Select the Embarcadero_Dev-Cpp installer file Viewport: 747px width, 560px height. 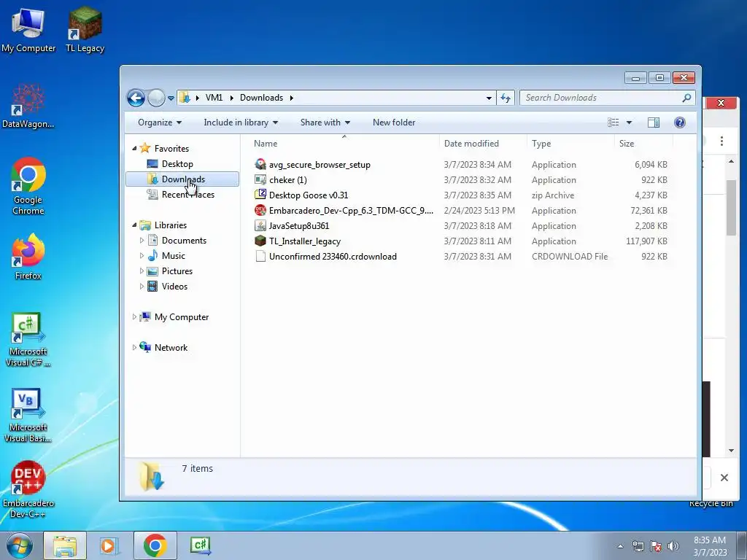pos(351,211)
